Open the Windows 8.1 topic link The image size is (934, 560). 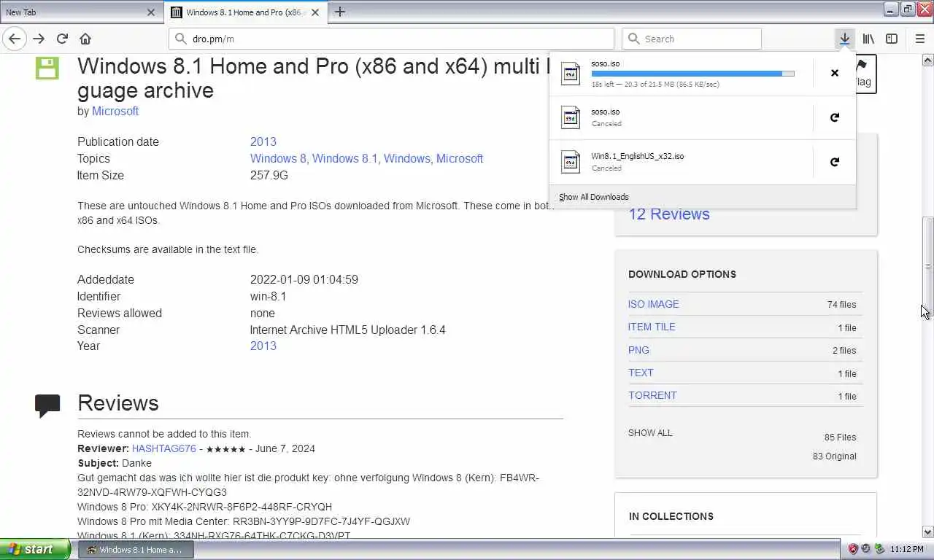[x=344, y=158]
